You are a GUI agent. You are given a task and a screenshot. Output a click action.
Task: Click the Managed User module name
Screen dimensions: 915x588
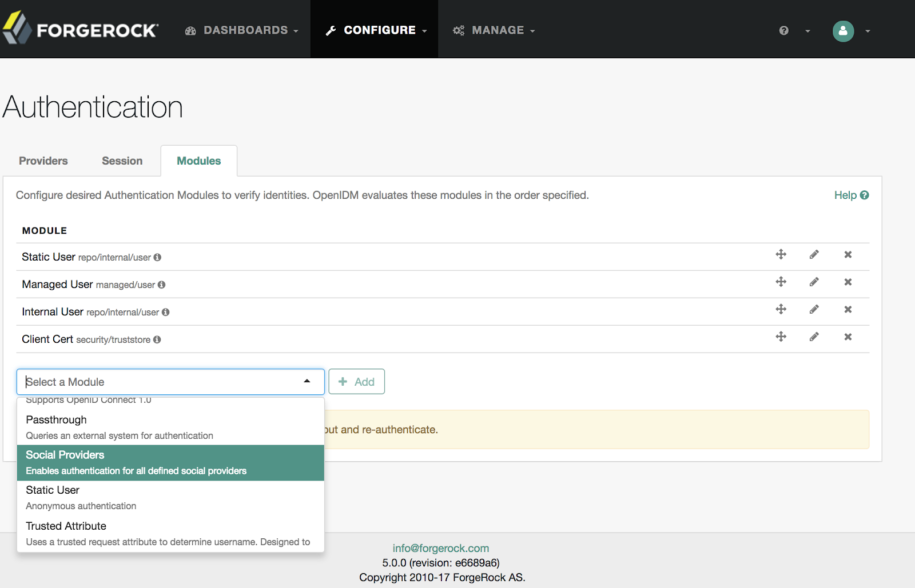pyautogui.click(x=57, y=285)
